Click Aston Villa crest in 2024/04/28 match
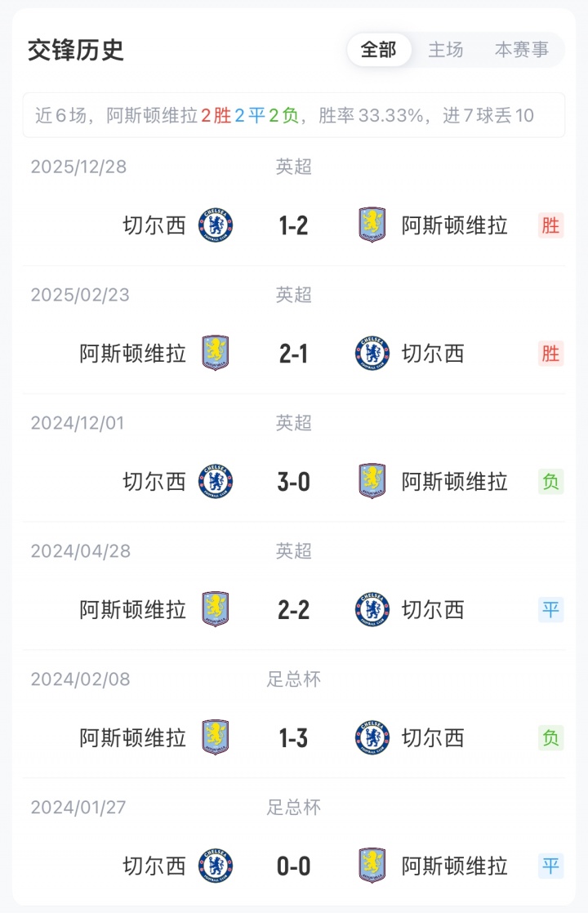Screen dimensions: 588x913 [x=216, y=610]
